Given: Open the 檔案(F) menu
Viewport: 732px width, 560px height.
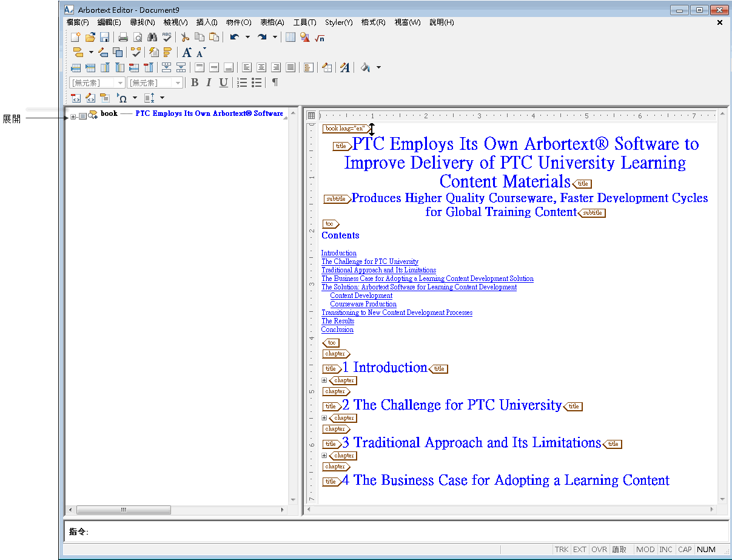Looking at the screenshot, I should point(78,22).
